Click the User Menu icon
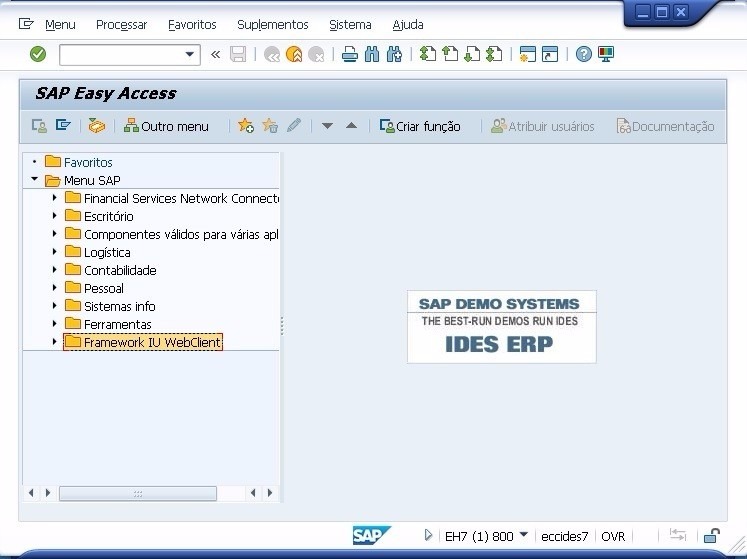The width and height of the screenshot is (747, 559). coord(39,126)
